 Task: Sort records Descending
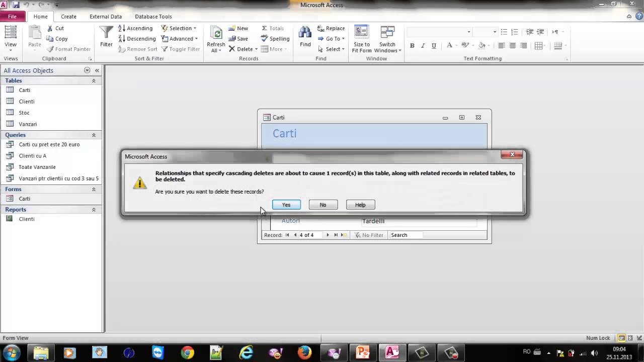click(x=137, y=39)
